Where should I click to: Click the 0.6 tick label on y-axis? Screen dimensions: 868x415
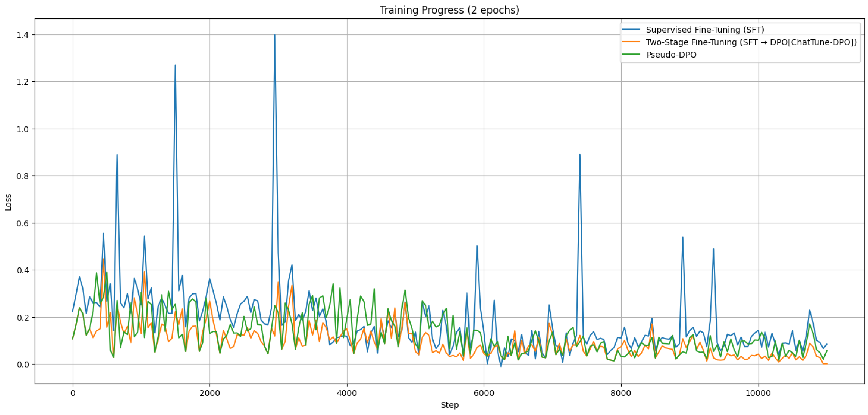(x=22, y=223)
